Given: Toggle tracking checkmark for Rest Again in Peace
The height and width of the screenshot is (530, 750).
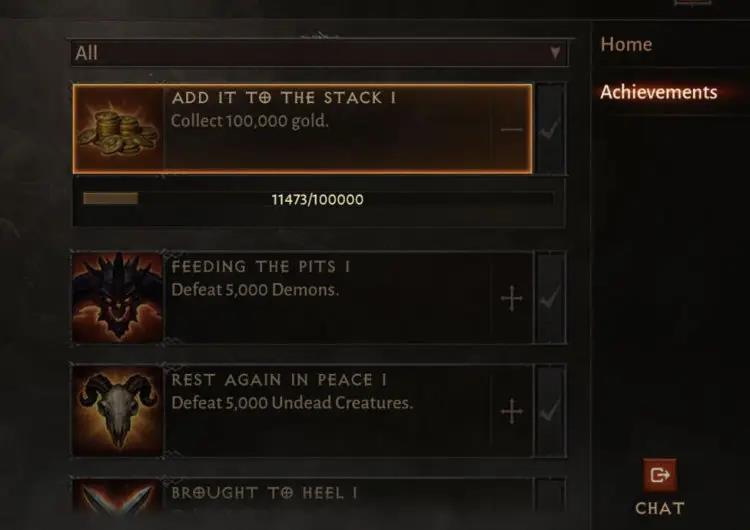Looking at the screenshot, I should tap(551, 411).
